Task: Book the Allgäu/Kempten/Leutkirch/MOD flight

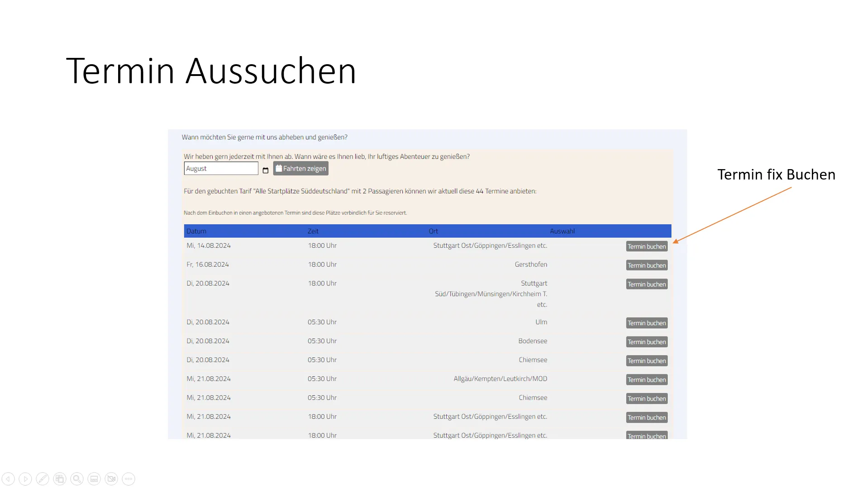Action: coord(647,379)
